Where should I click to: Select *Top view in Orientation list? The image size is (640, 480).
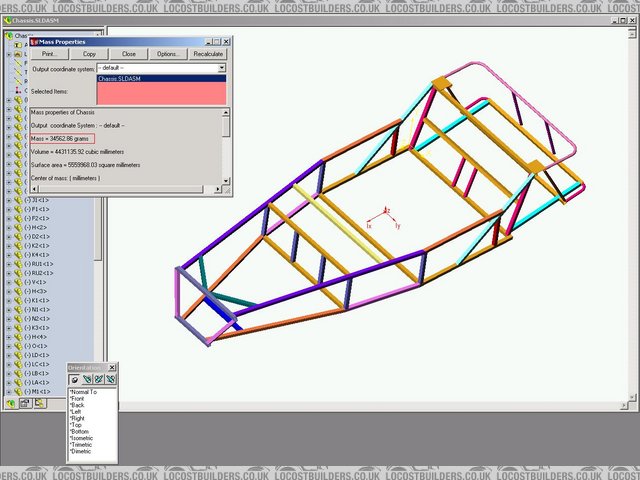(77, 425)
